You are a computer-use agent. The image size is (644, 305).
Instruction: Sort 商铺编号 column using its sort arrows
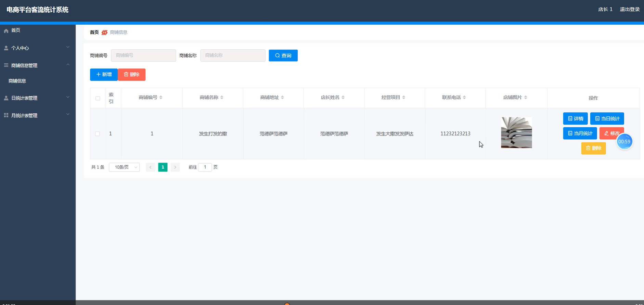161,98
